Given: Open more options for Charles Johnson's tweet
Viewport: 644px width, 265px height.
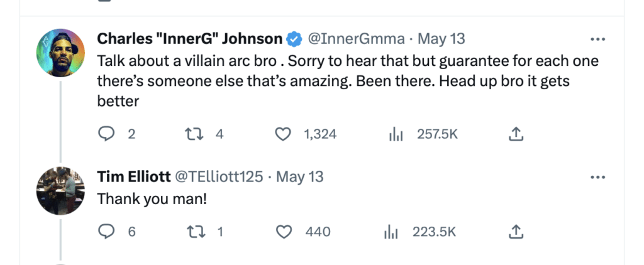Looking at the screenshot, I should 597,39.
